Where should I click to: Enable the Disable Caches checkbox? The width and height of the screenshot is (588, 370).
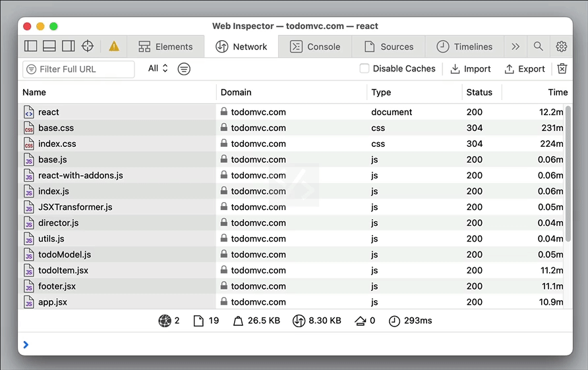click(364, 68)
